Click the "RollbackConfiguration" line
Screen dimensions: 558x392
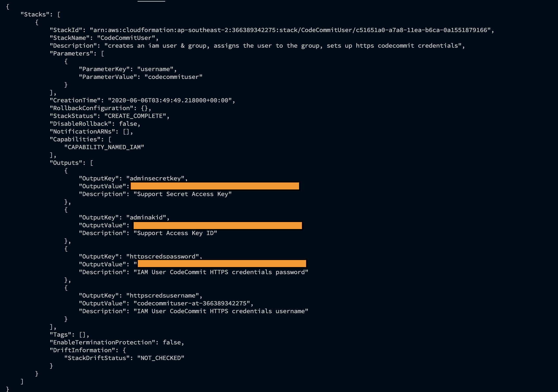click(x=100, y=108)
